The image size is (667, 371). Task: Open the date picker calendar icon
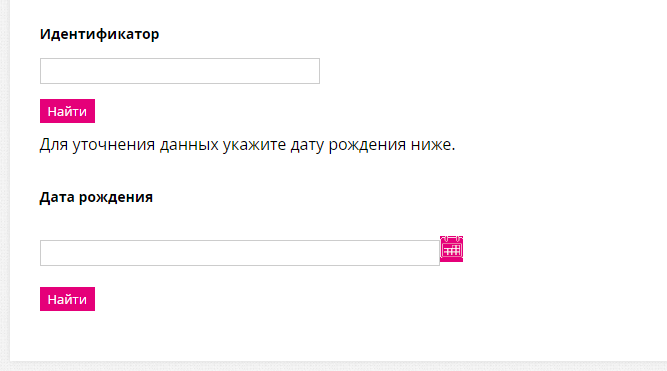click(x=451, y=249)
